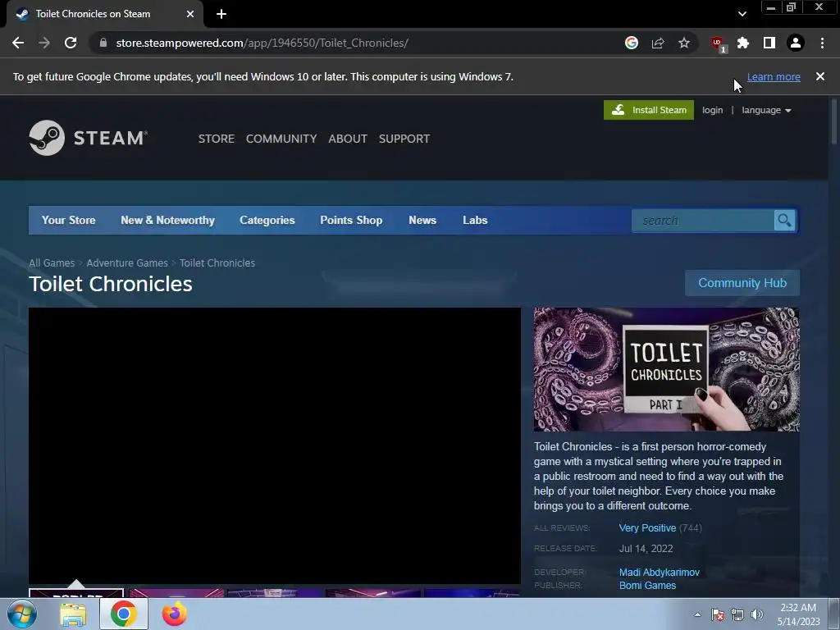
Task: Click the Install Steam button
Action: (649, 110)
